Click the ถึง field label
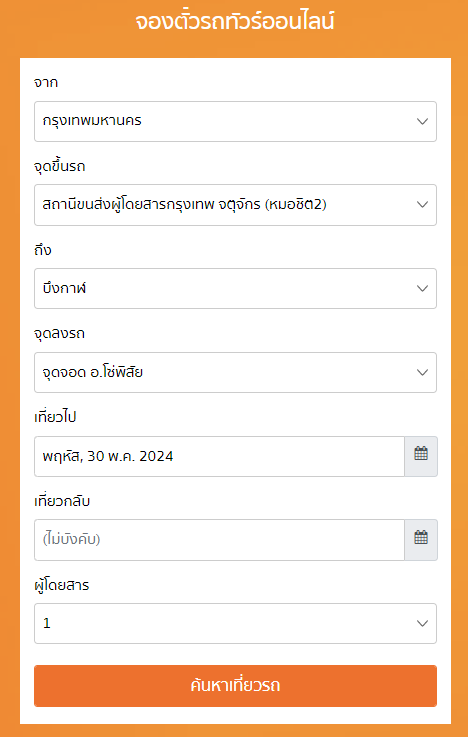468x737 pixels. [43, 250]
